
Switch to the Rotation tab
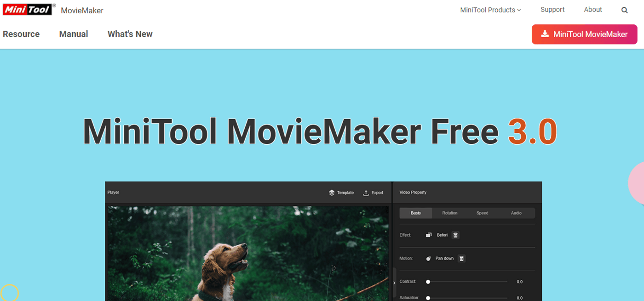click(x=449, y=213)
